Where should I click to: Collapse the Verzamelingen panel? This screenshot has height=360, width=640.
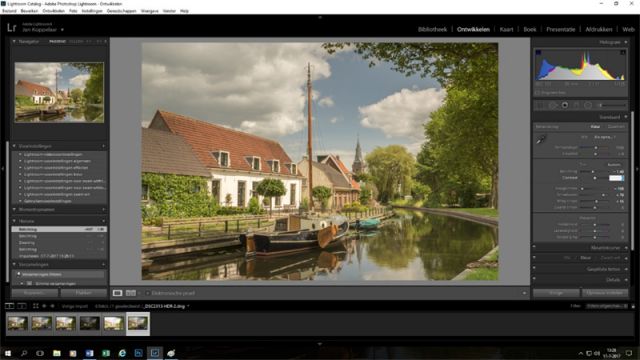click(14, 265)
